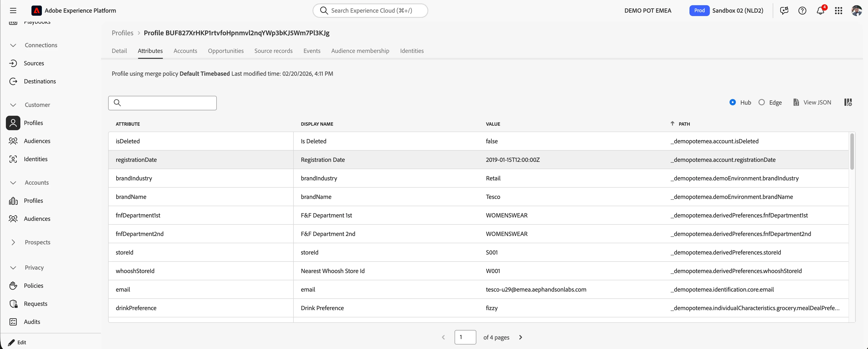This screenshot has height=349, width=868.
Task: Open Sources in the sidebar
Action: coord(34,63)
